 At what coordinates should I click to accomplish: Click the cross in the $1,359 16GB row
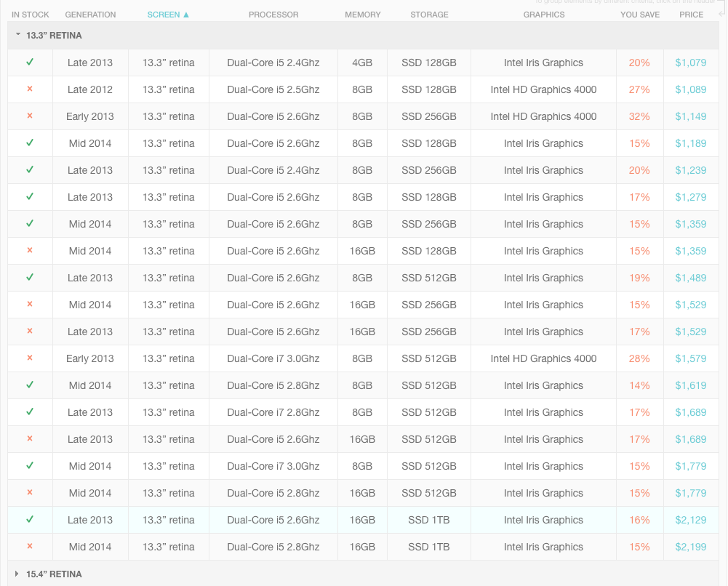pyautogui.click(x=30, y=251)
